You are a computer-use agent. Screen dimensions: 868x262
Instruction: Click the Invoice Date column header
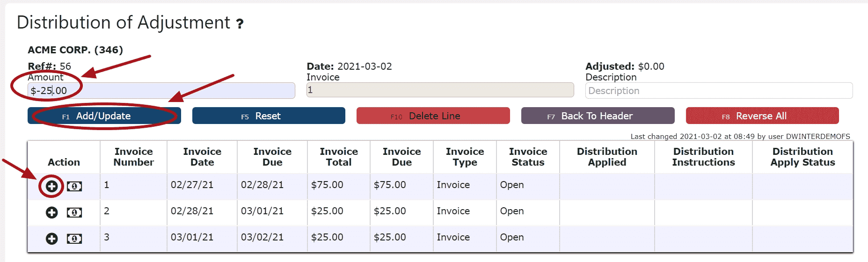pyautogui.click(x=202, y=157)
